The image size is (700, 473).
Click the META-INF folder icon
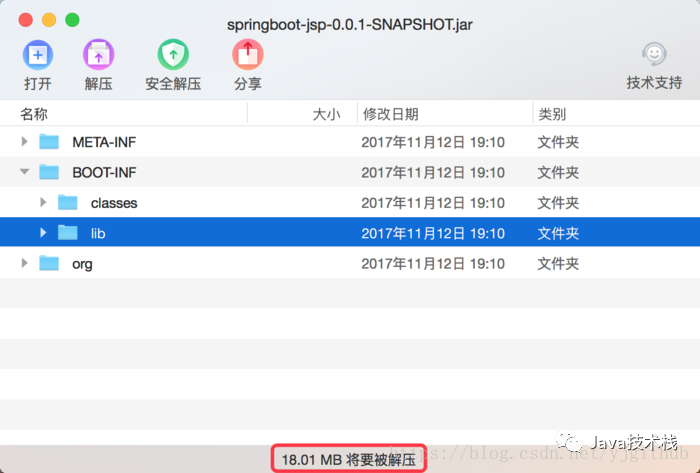point(49,142)
